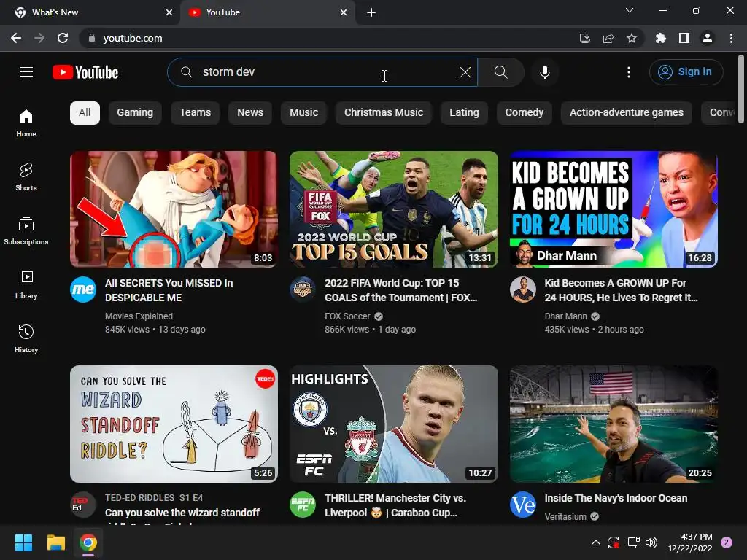
Task: Open a new browser tab
Action: pyautogui.click(x=371, y=12)
